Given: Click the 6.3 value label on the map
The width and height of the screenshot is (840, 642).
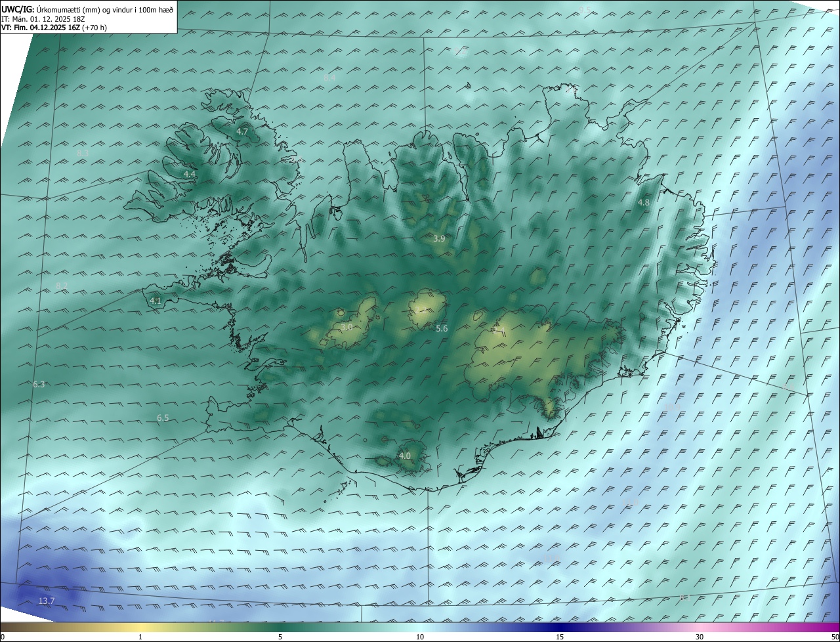Looking at the screenshot, I should [x=39, y=384].
